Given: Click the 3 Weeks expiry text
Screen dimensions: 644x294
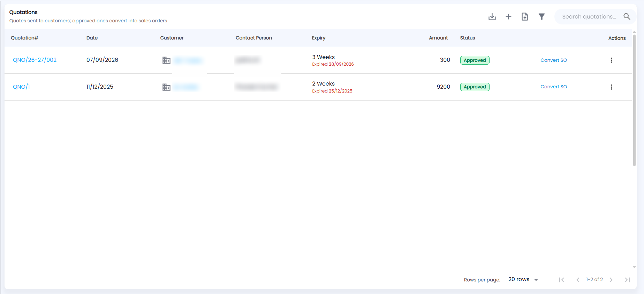Looking at the screenshot, I should click(324, 57).
